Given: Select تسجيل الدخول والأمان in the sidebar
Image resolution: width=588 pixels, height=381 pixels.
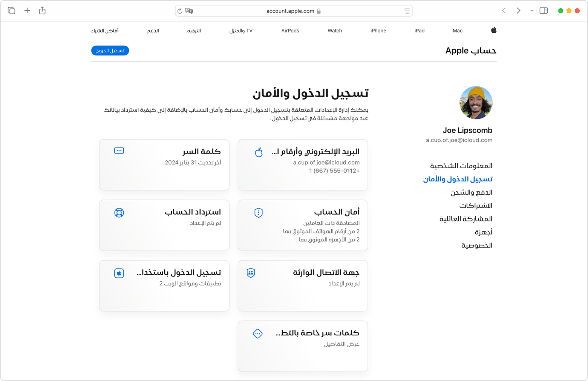Looking at the screenshot, I should 458,179.
